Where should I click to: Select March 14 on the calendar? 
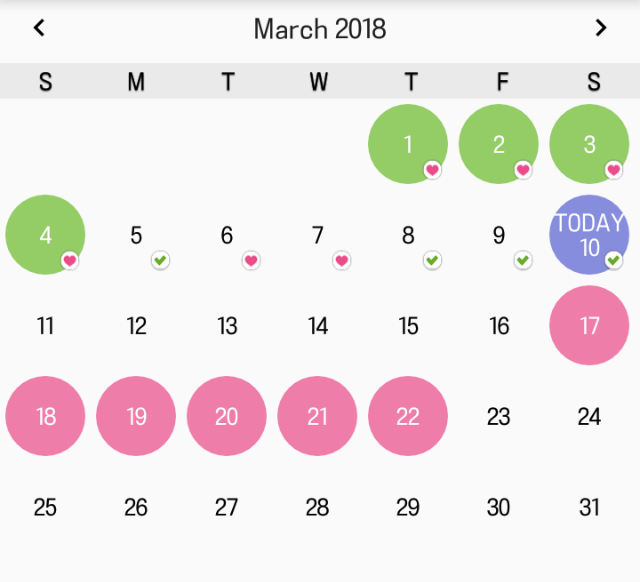click(318, 326)
